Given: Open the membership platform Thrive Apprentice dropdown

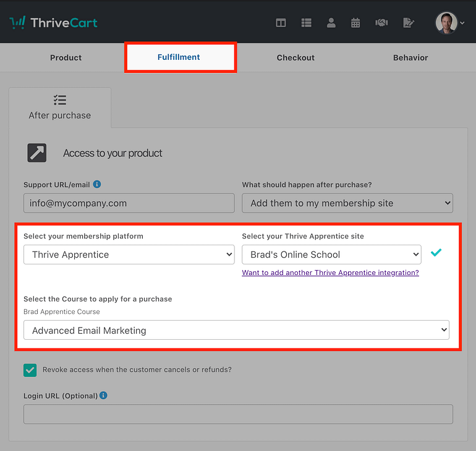Looking at the screenshot, I should pos(129,255).
